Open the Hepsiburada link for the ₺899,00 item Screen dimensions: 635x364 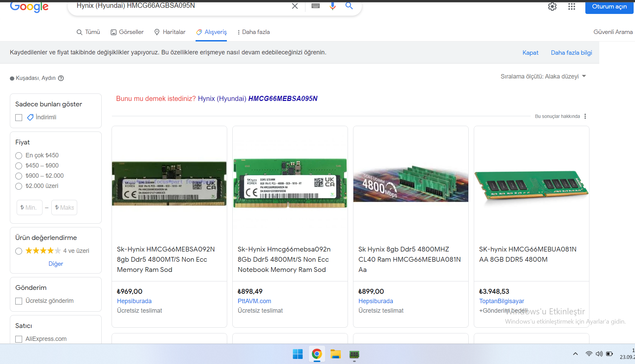pyautogui.click(x=376, y=301)
